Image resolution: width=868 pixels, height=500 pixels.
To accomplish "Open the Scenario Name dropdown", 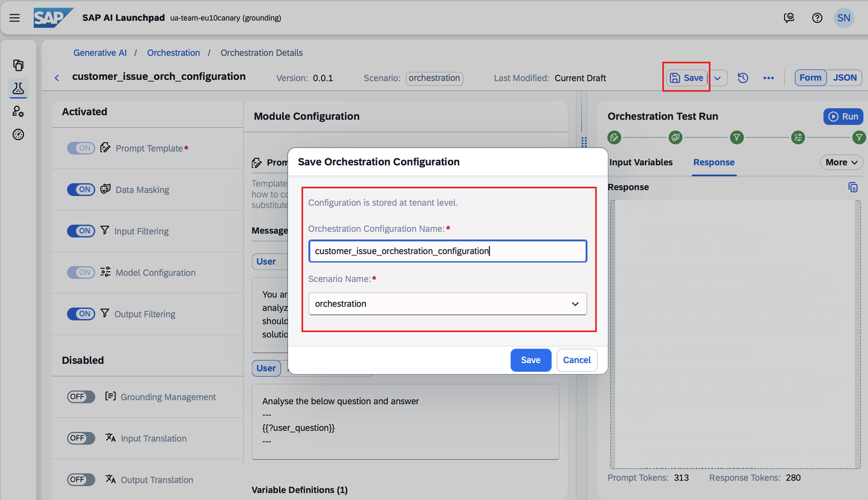I will (447, 304).
